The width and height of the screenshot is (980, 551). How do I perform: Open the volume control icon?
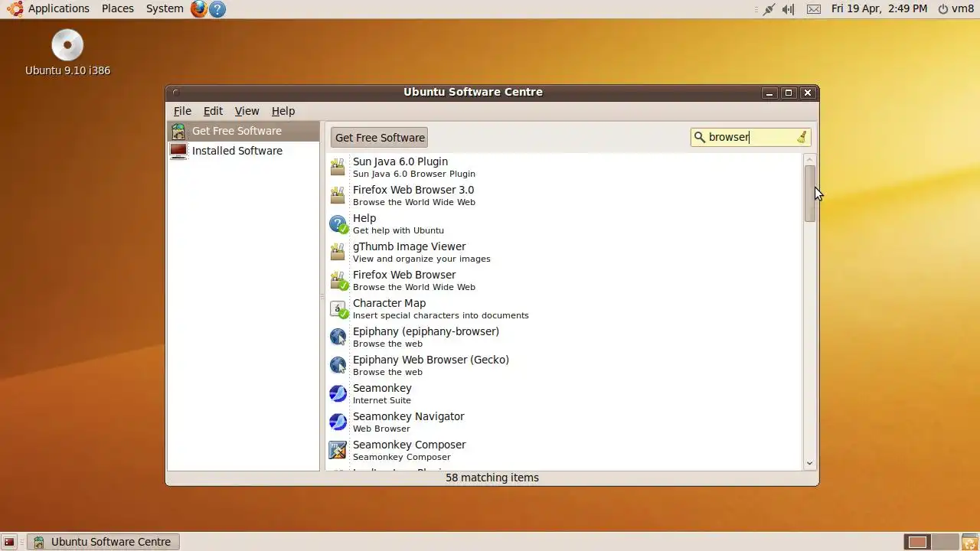pos(789,9)
